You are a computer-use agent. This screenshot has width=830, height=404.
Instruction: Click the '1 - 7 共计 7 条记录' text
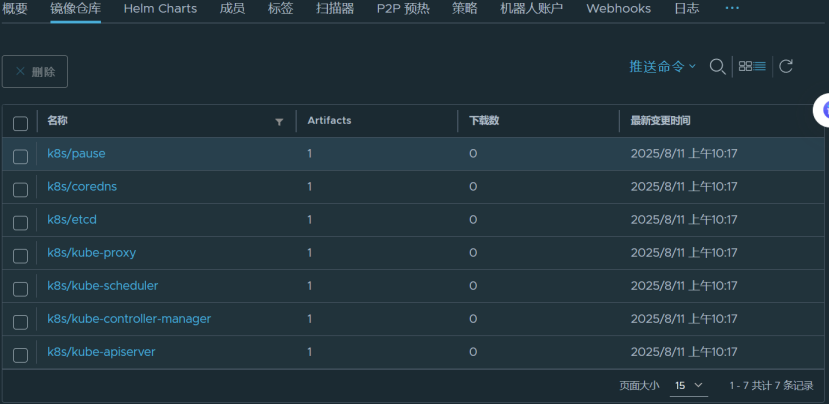point(771,385)
